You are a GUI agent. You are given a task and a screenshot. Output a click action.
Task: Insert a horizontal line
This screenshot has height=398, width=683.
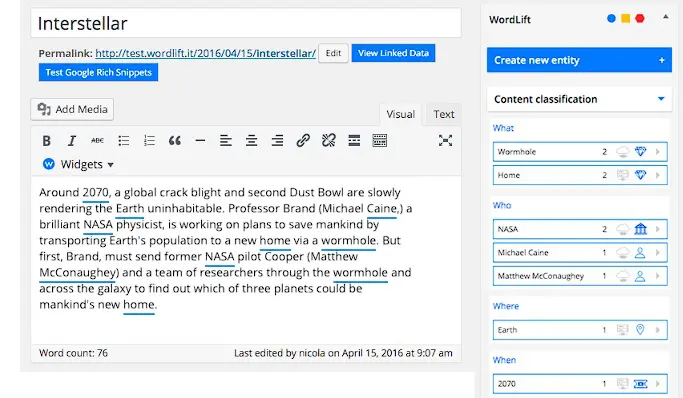tap(200, 141)
